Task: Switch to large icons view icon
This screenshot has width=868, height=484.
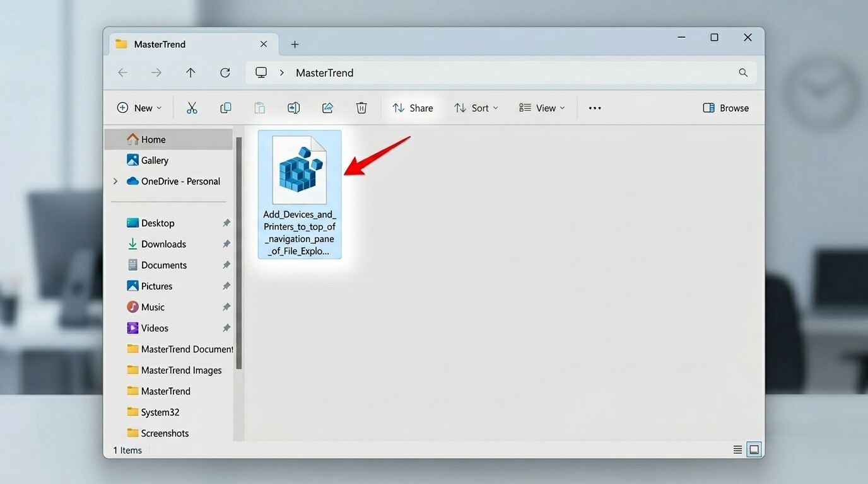Action: pos(754,450)
